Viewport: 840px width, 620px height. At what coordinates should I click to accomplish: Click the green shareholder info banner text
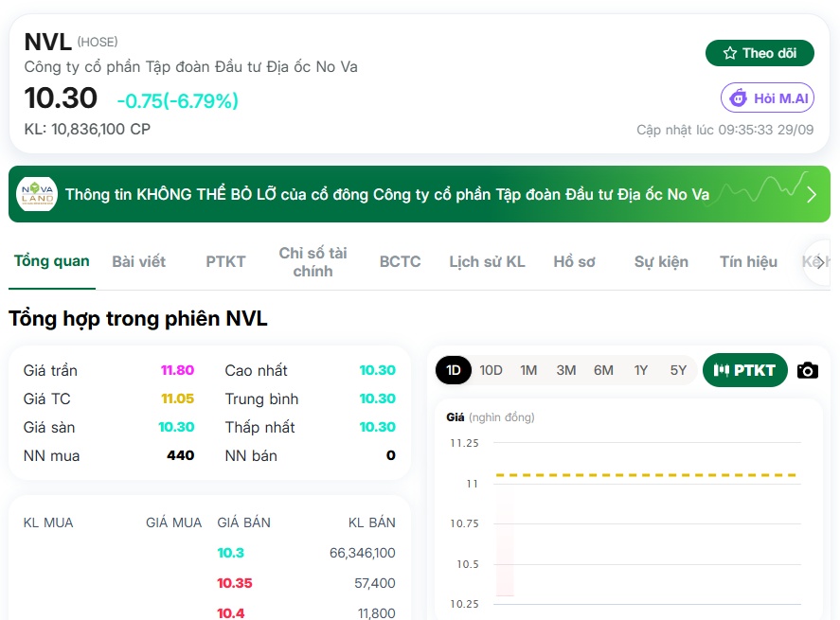click(386, 194)
